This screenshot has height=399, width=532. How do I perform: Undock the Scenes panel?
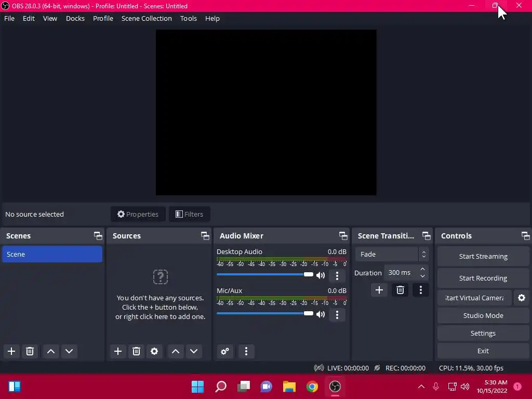click(x=98, y=236)
